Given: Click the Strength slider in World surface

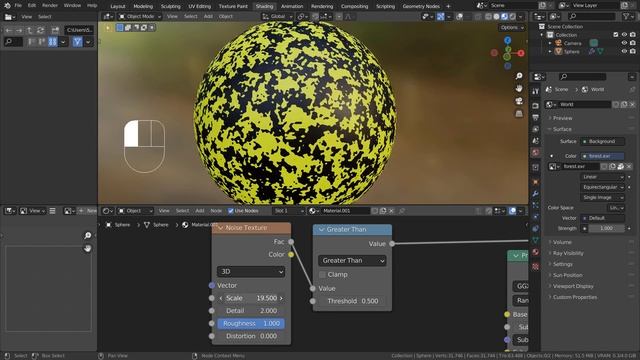Looking at the screenshot, I should (607, 229).
